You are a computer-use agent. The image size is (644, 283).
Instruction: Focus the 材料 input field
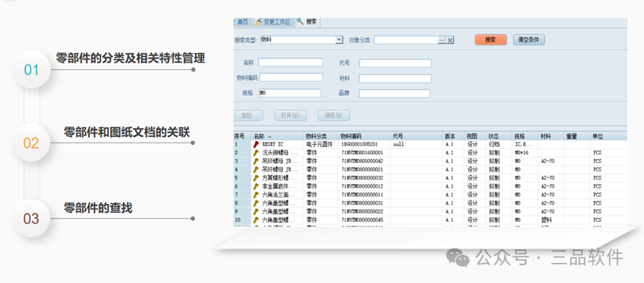tap(395, 78)
